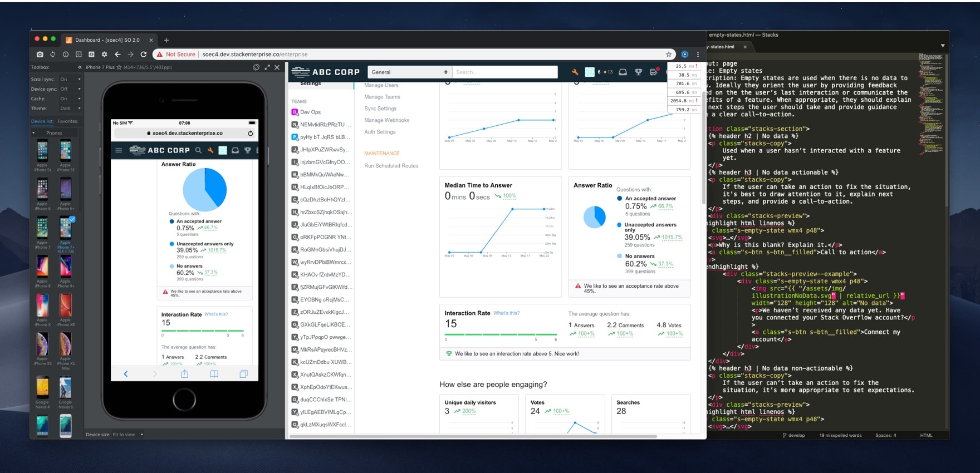Open browser settings gear icon
The height and width of the screenshot is (473, 980).
pos(104,55)
